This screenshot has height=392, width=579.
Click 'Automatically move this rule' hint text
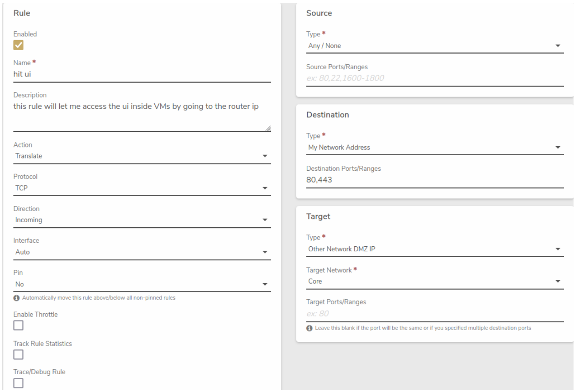click(98, 298)
